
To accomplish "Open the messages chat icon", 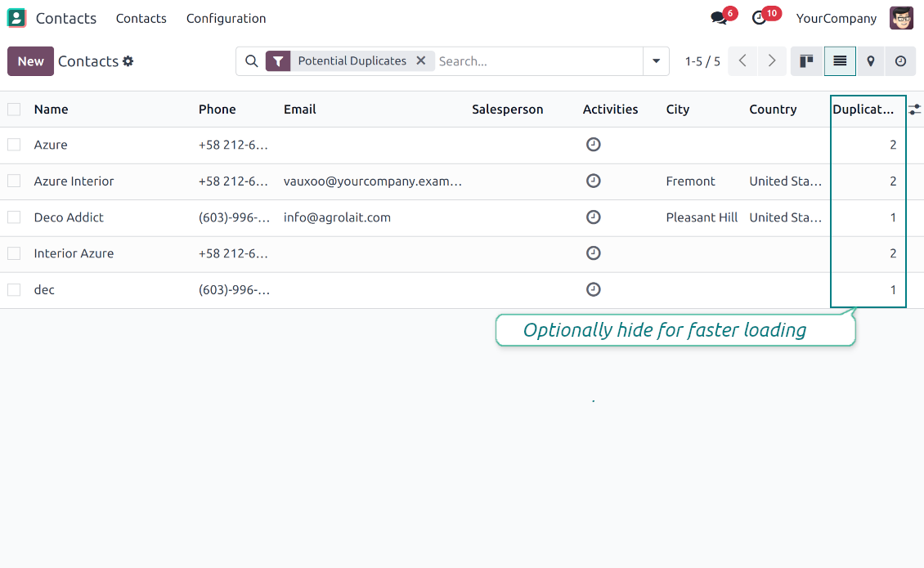I will [x=719, y=18].
